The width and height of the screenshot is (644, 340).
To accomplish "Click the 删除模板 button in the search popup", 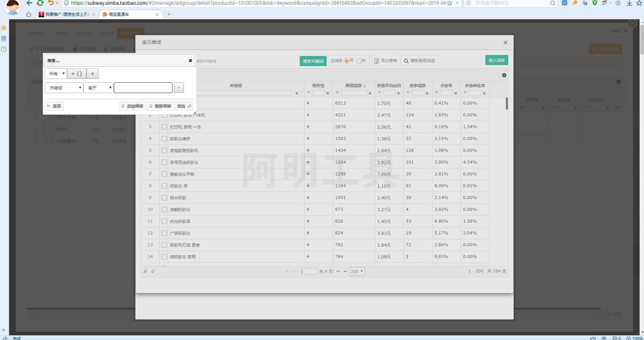I will click(x=160, y=106).
